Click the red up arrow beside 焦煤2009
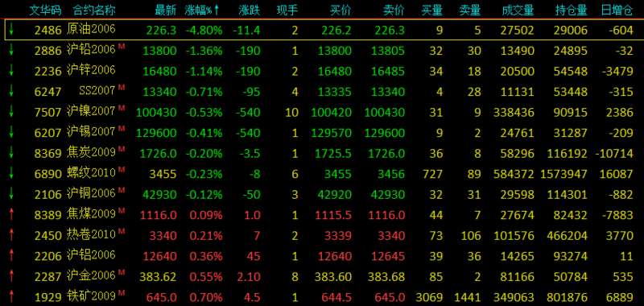This screenshot has height=306, width=644. (x=12, y=214)
